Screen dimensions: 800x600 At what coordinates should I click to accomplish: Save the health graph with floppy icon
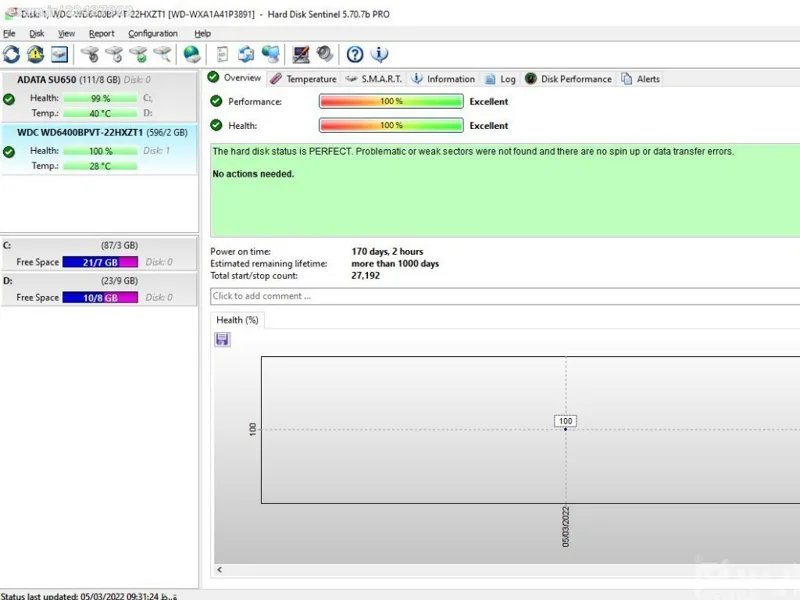coord(222,340)
